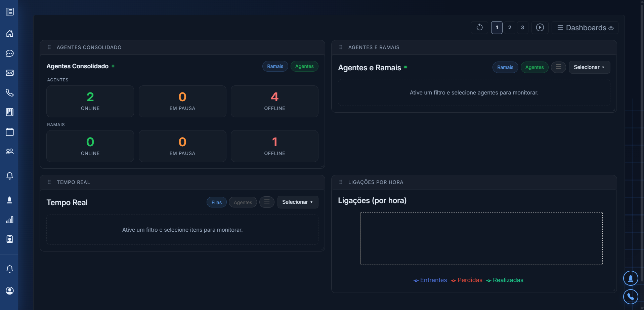Switch to dashboard page 2
Viewport: 644px width, 310px height.
click(510, 28)
